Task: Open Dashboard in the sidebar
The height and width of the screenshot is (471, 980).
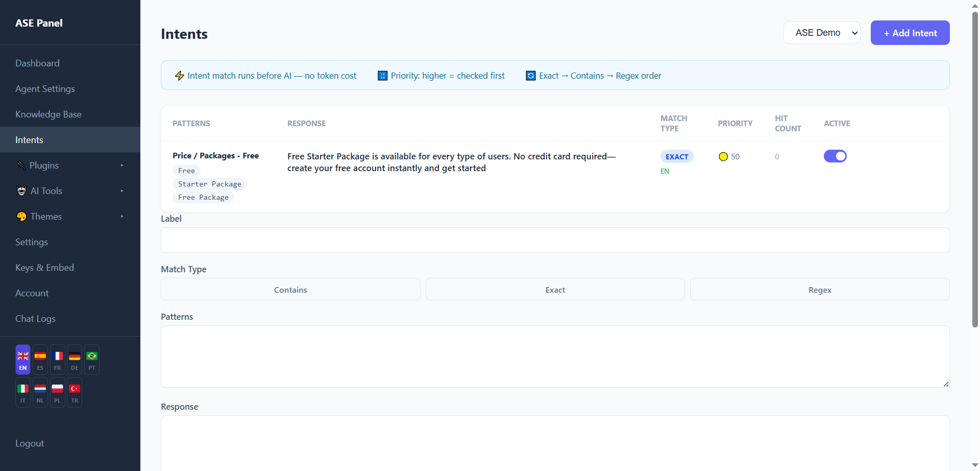Action: [x=70, y=63]
